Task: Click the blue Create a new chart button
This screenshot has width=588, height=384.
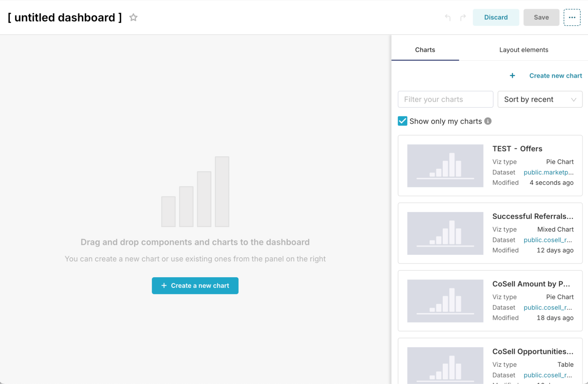Action: (x=195, y=286)
